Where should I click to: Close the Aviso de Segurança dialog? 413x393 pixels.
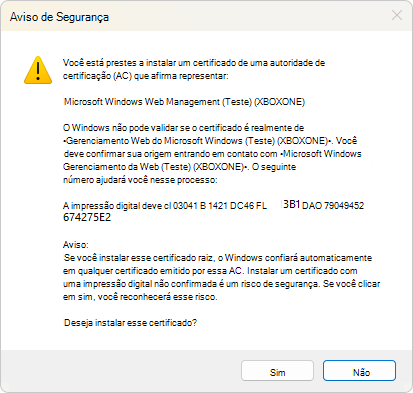coord(397,15)
